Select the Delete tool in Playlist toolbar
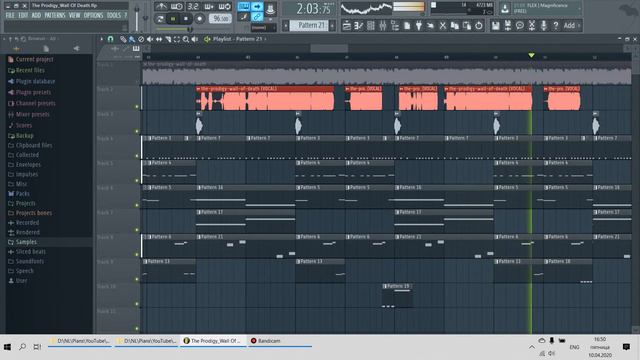640x360 pixels. click(x=141, y=39)
